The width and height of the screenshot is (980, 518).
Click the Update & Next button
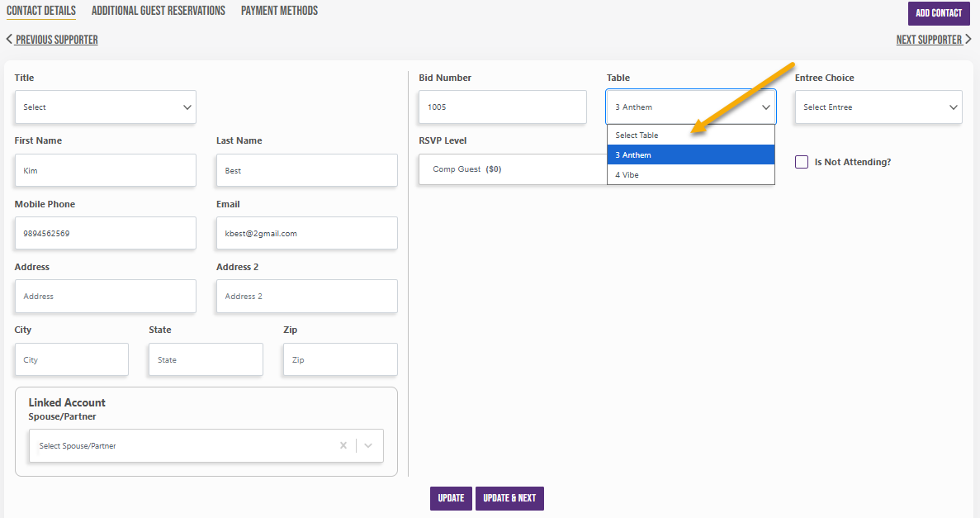[509, 498]
